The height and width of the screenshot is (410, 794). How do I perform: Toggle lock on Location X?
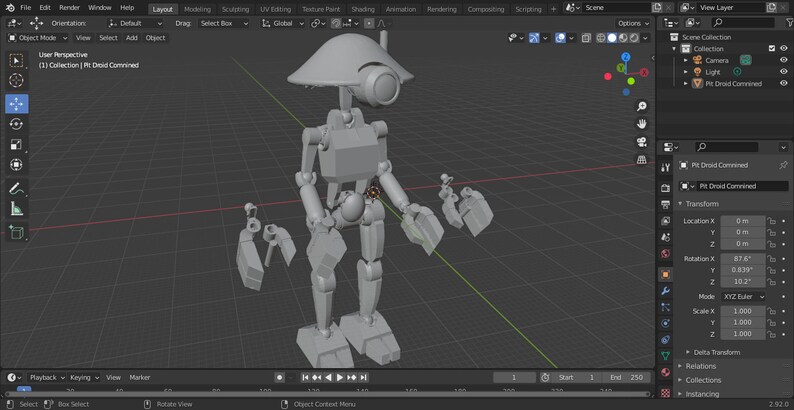tap(771, 221)
